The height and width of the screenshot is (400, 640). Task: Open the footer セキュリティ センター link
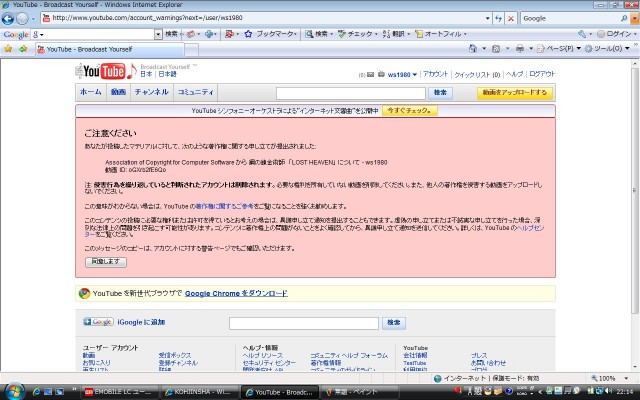pyautogui.click(x=269, y=363)
